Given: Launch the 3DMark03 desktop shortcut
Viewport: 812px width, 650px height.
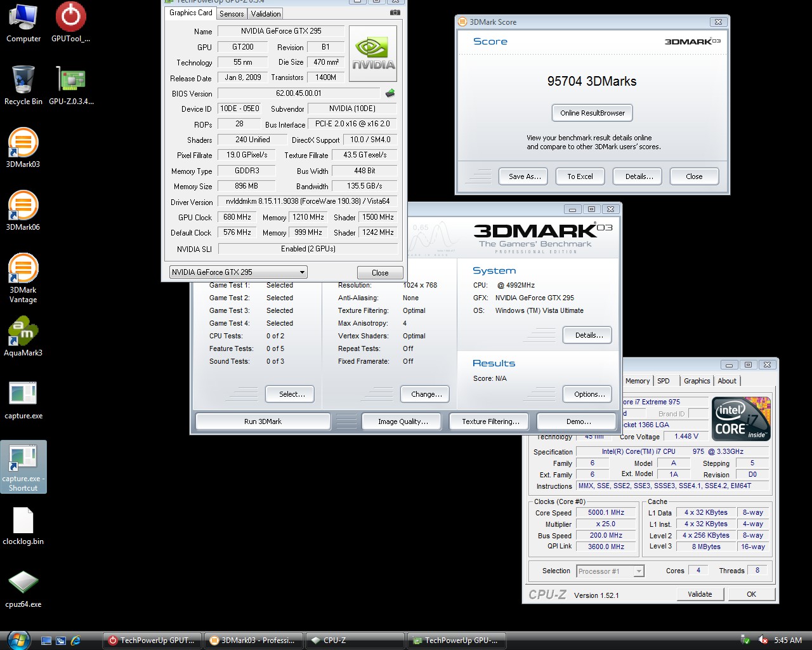Looking at the screenshot, I should point(23,148).
